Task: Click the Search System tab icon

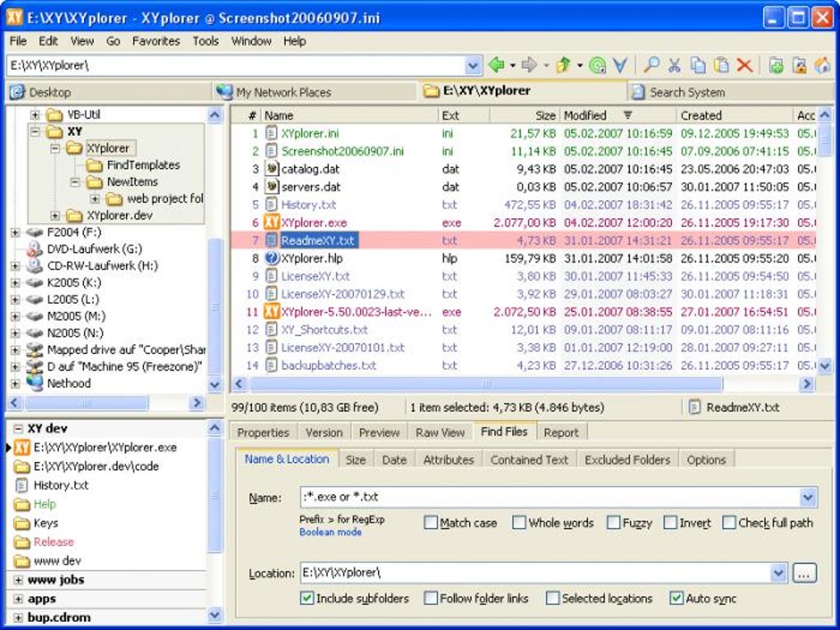Action: coord(637,92)
